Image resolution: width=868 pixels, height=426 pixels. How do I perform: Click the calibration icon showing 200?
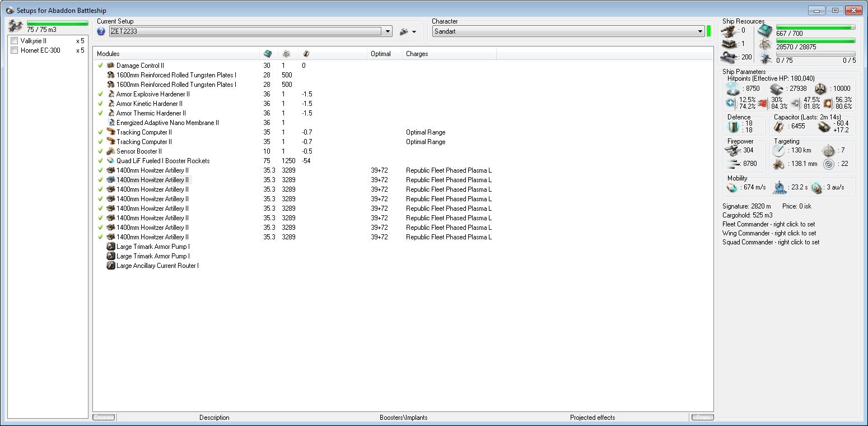[729, 57]
